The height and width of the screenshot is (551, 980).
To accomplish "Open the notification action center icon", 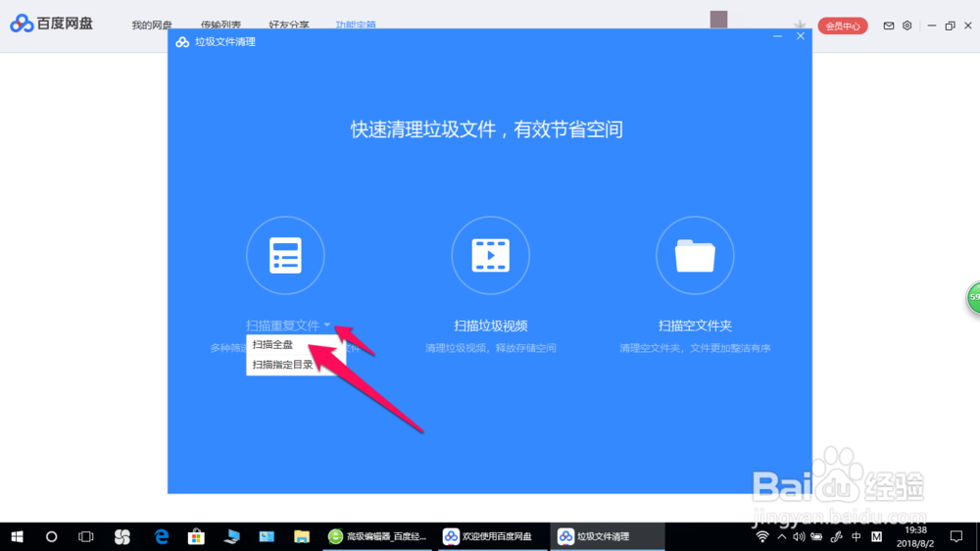I will click(956, 536).
